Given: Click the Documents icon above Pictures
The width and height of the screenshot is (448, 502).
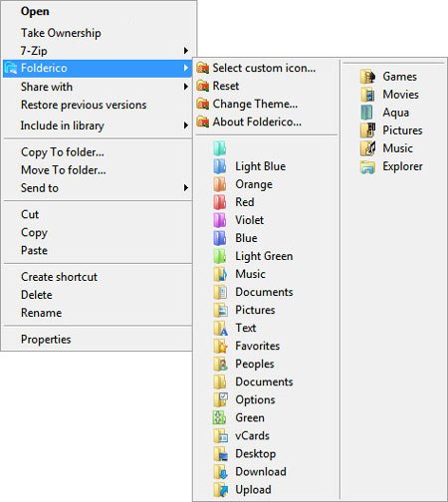Looking at the screenshot, I should 220,292.
